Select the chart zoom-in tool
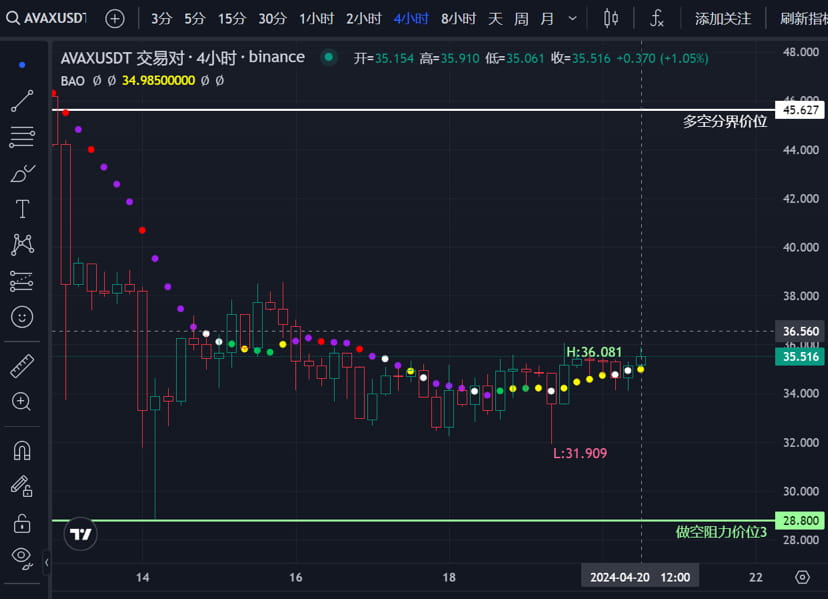Image resolution: width=828 pixels, height=599 pixels. point(20,401)
